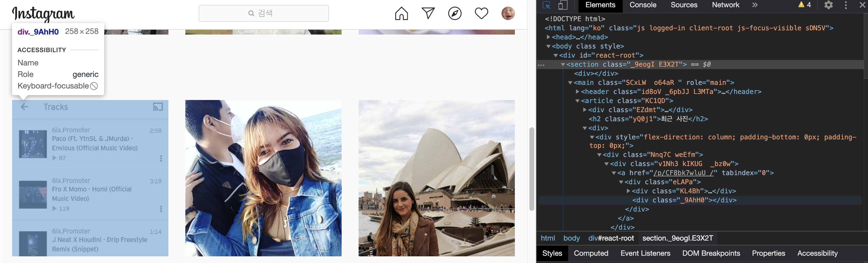Open warnings count badge showing 4

point(805,5)
